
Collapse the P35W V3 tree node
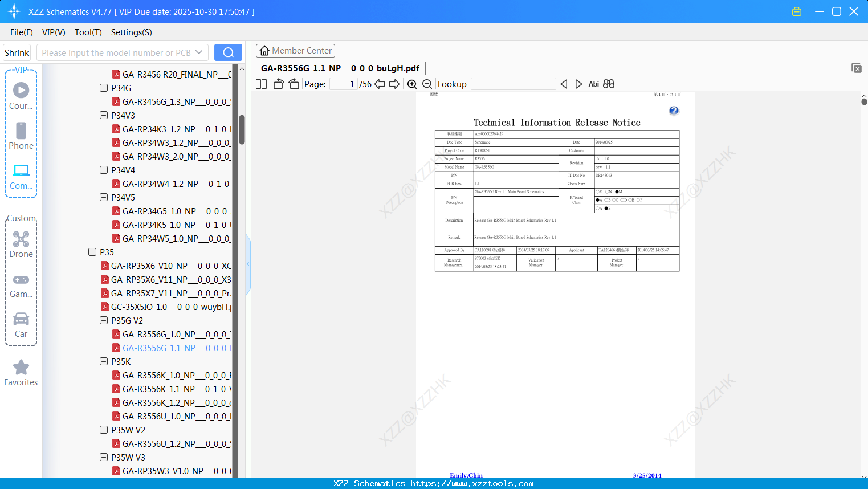click(x=104, y=458)
